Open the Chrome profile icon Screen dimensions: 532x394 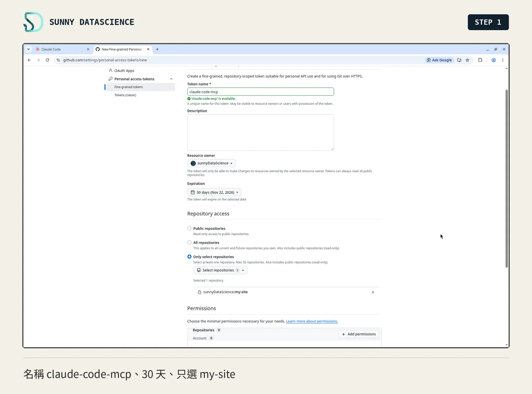[x=494, y=60]
